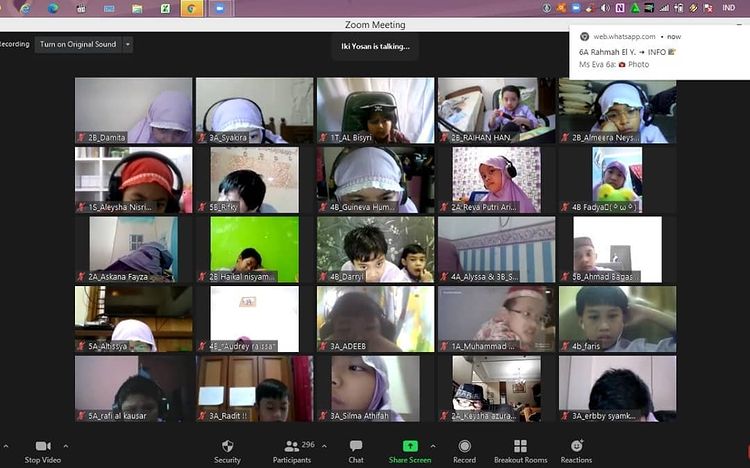The height and width of the screenshot is (468, 750).
Task: Open the dropdown arrow next to Original Sound
Action: pos(128,45)
